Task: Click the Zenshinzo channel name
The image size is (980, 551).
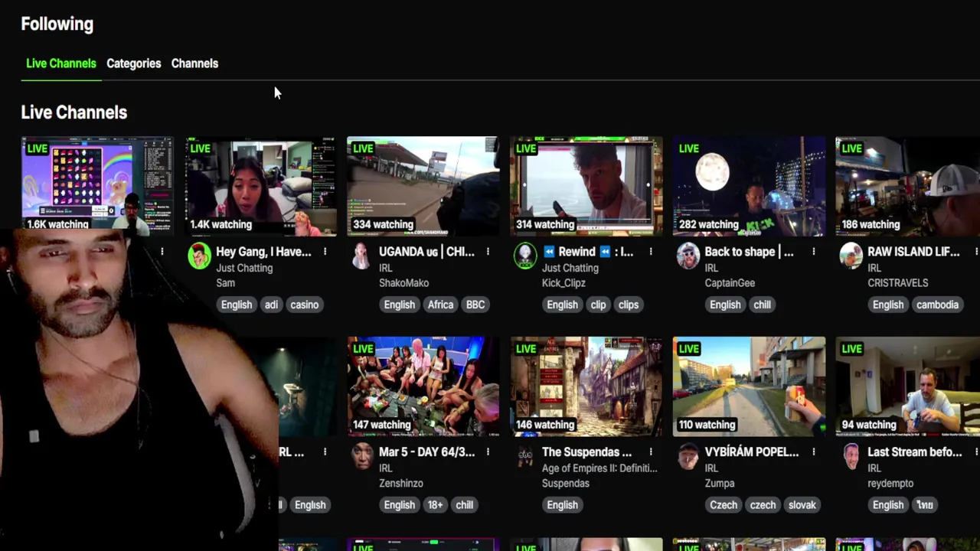Action: coord(401,484)
